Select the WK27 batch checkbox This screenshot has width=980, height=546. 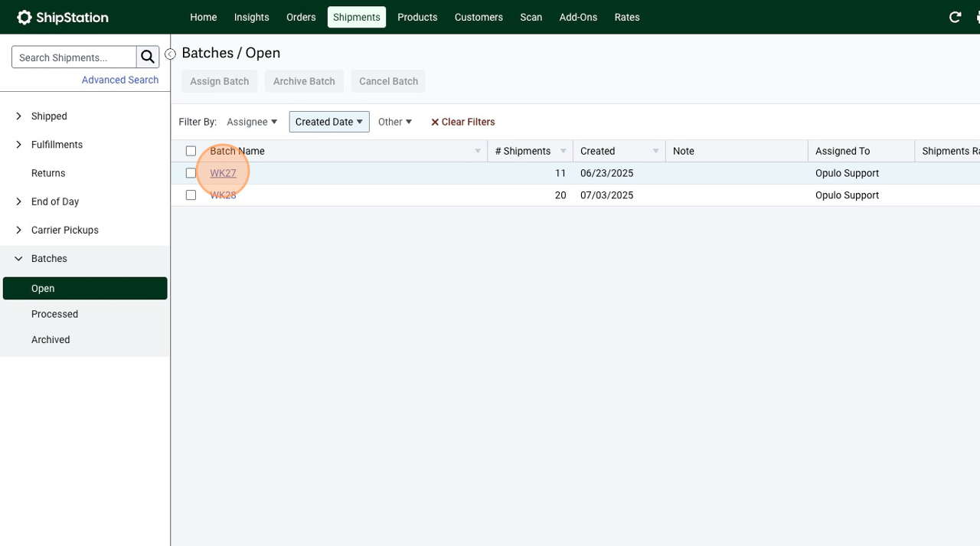pos(191,174)
